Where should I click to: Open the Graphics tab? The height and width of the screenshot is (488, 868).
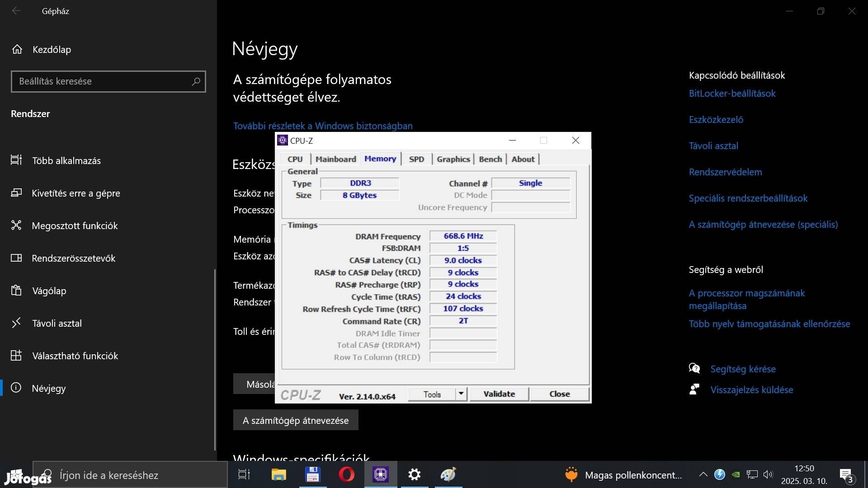click(453, 159)
